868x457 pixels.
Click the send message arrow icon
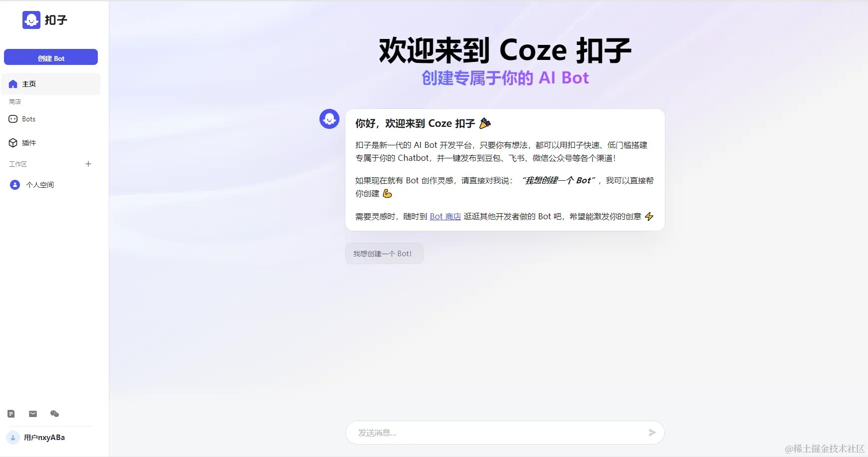[652, 433]
